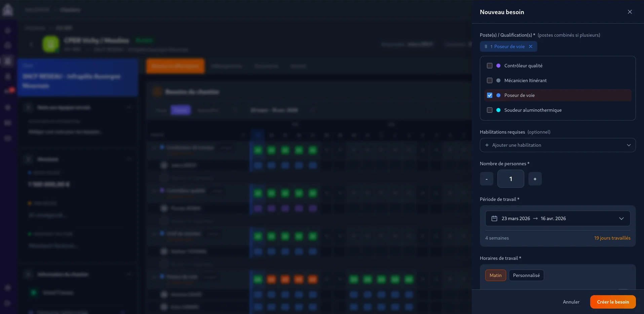Switch to Personnalisé work hours

click(x=526, y=275)
